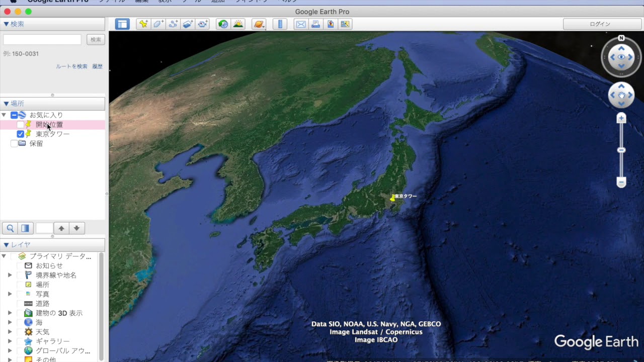Click the small text field beside opacity icon
Viewport: 644px width, 362px height.
coord(44,228)
